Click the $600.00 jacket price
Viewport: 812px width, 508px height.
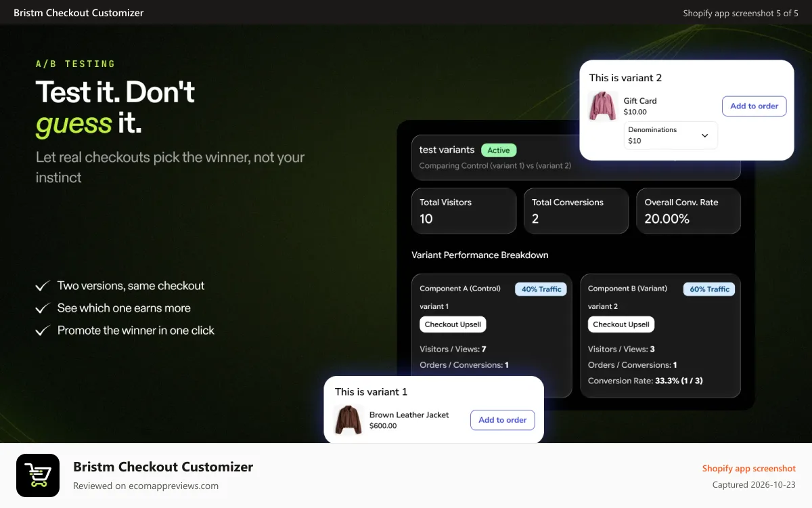[383, 426]
